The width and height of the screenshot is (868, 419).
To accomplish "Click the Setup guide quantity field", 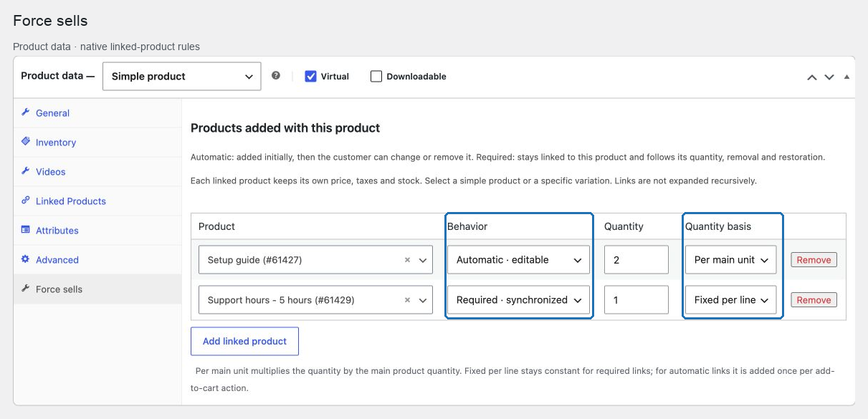I will point(636,260).
